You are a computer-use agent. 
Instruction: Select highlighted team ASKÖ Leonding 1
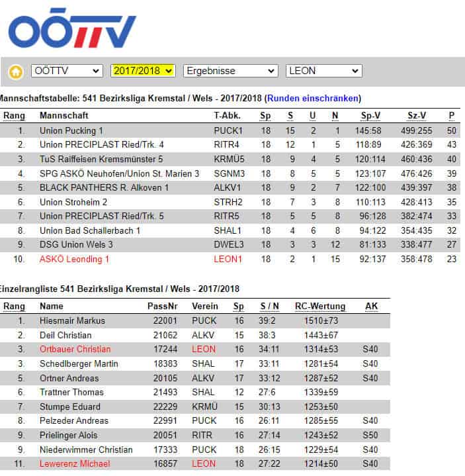click(74, 260)
